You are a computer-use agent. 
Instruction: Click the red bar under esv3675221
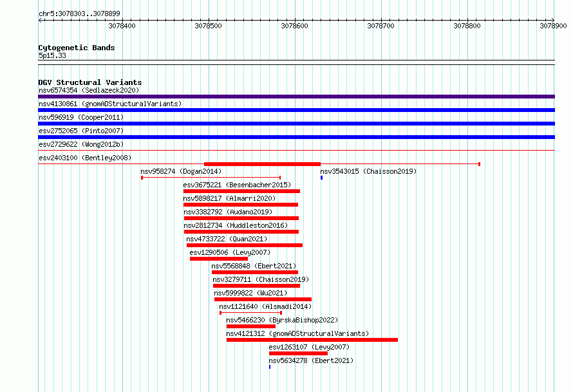point(241,191)
